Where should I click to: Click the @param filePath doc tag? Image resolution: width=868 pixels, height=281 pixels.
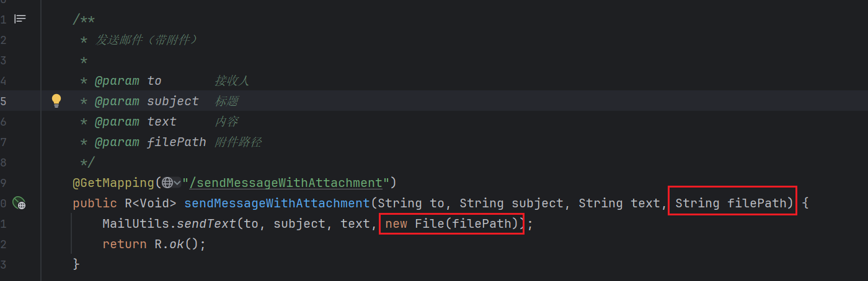pos(151,142)
